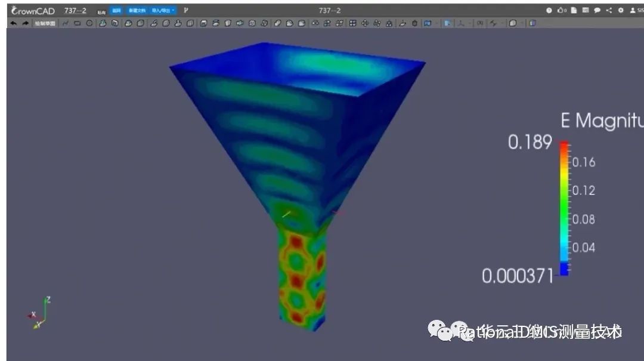Click the thumbs-up like icon
The width and height of the screenshot is (644, 361).
pos(561,10)
